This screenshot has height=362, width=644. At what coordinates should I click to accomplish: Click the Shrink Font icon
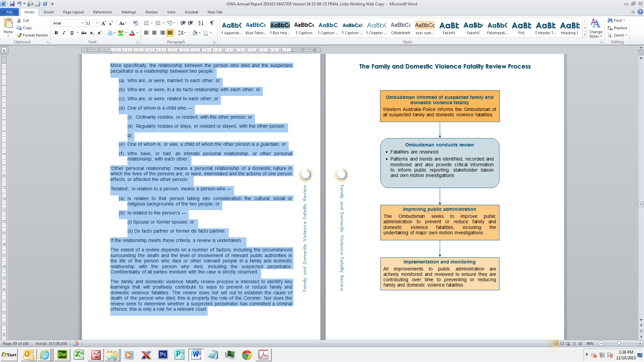pyautogui.click(x=111, y=23)
